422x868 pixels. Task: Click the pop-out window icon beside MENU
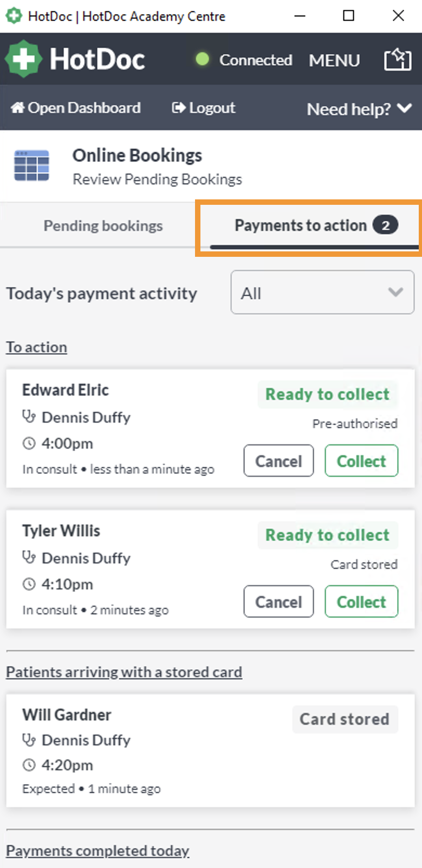pyautogui.click(x=398, y=60)
